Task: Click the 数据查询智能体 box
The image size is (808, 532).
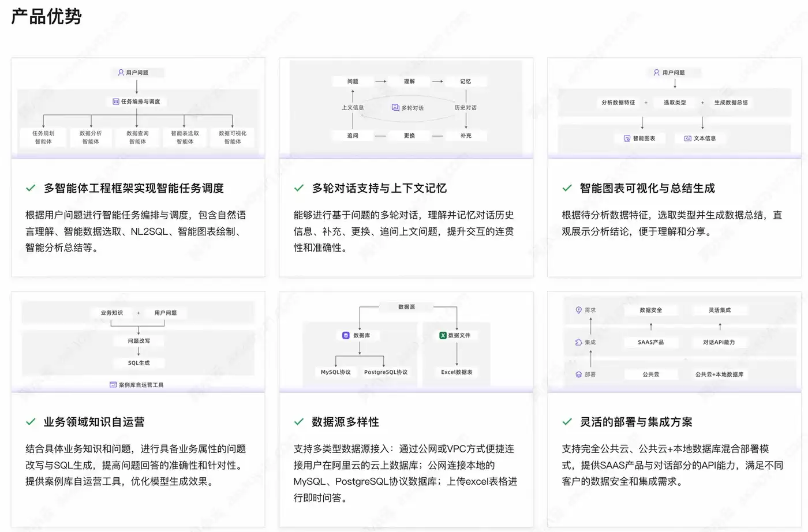Action: (137, 137)
